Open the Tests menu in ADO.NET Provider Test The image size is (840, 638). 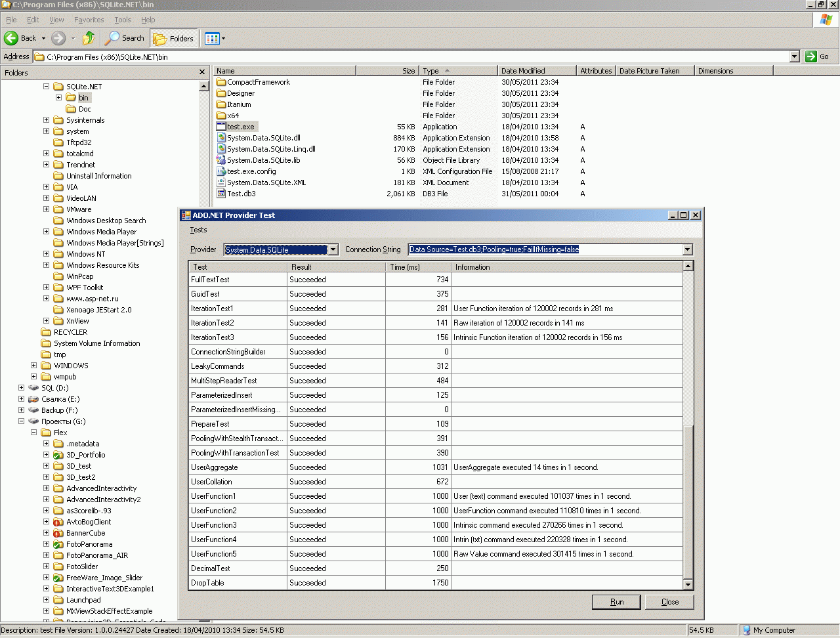pyautogui.click(x=198, y=230)
